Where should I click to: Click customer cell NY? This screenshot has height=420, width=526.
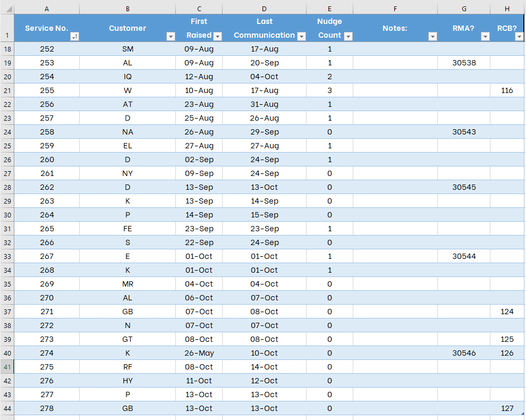point(128,173)
